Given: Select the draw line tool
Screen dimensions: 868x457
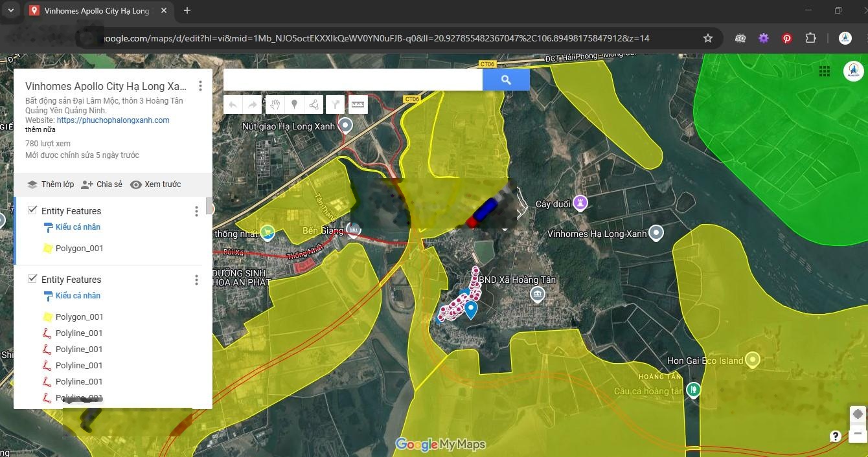Looking at the screenshot, I should 314,105.
